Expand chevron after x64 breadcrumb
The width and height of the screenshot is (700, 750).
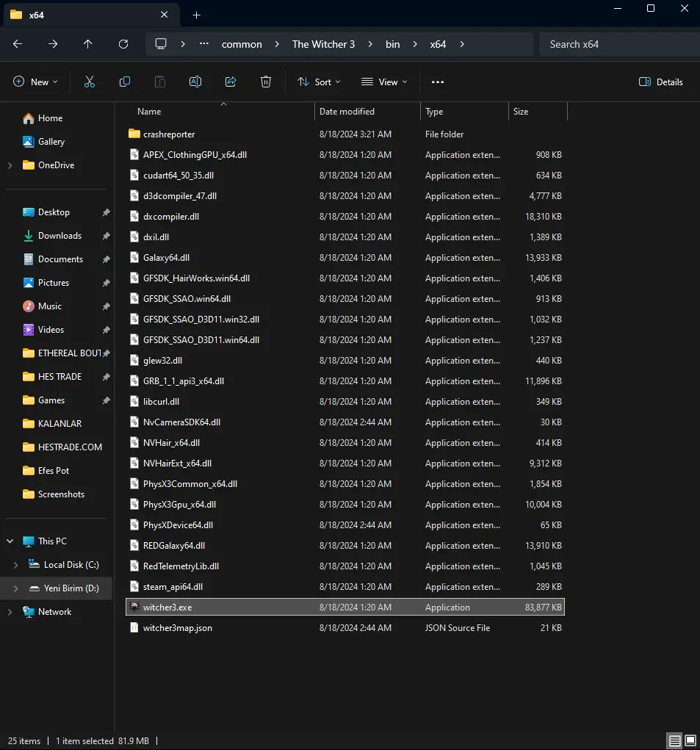tap(462, 44)
